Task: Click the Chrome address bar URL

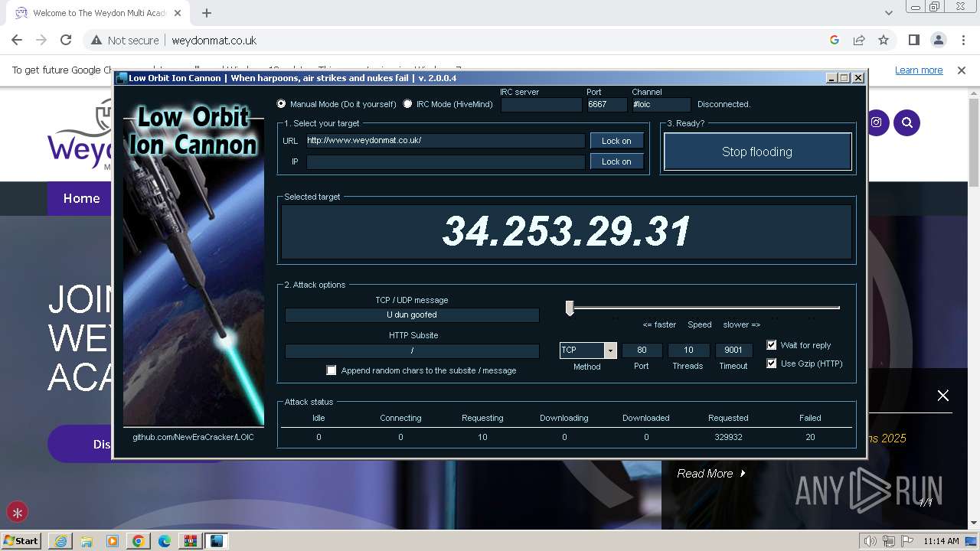Action: point(214,41)
